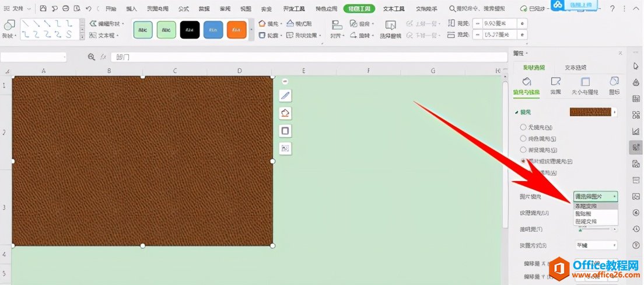644x285 pixels.
Task: Select the Picture or Texture Fill radio button
Action: click(523, 161)
